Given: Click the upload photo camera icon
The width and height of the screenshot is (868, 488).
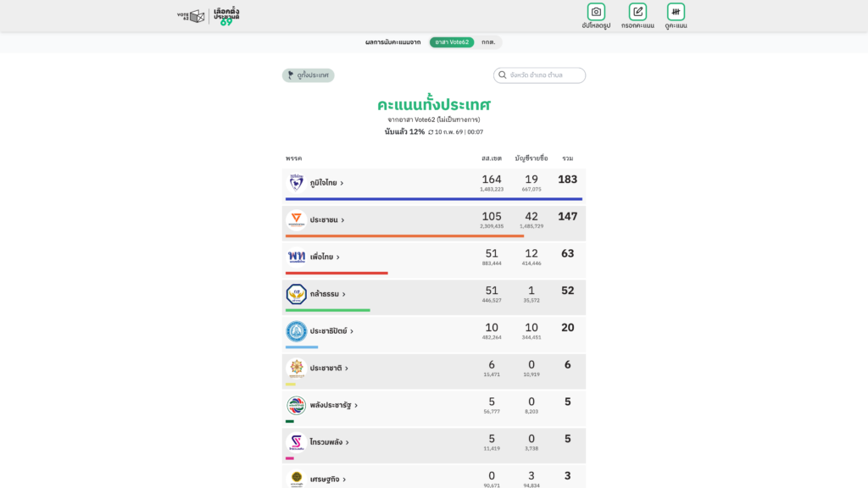Looking at the screenshot, I should coord(596,12).
